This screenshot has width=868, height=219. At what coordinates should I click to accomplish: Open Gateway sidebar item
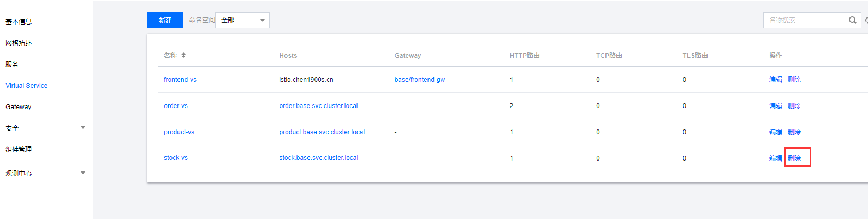pos(19,107)
